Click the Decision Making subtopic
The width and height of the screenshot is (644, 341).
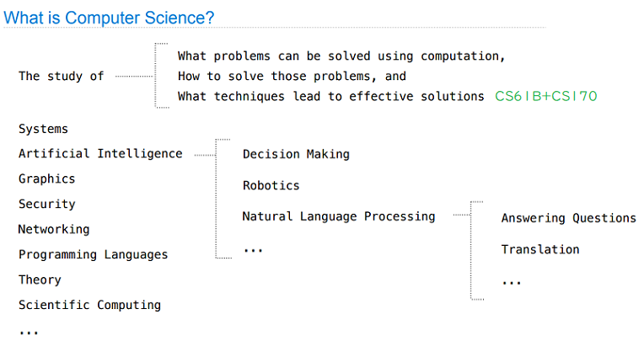point(296,154)
